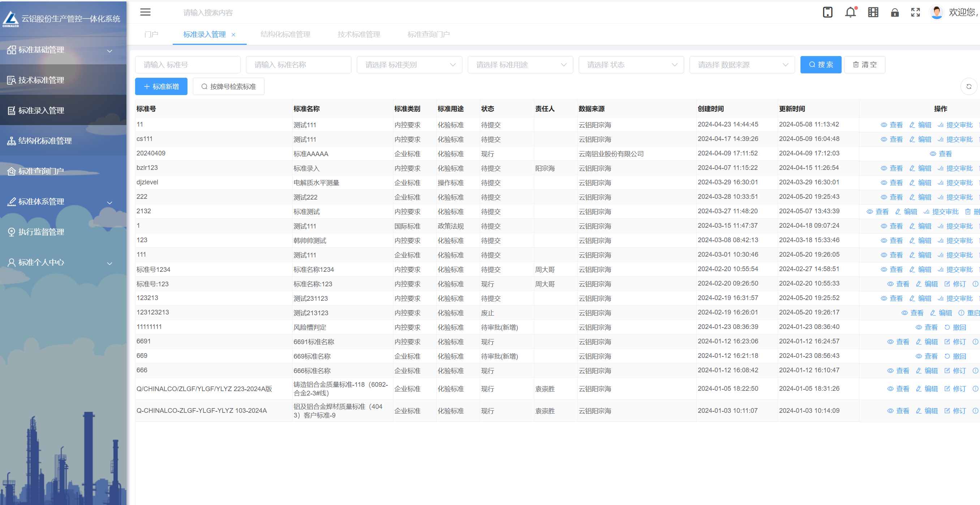Open the 状态 dropdown filter
This screenshot has width=980, height=505.
click(631, 65)
